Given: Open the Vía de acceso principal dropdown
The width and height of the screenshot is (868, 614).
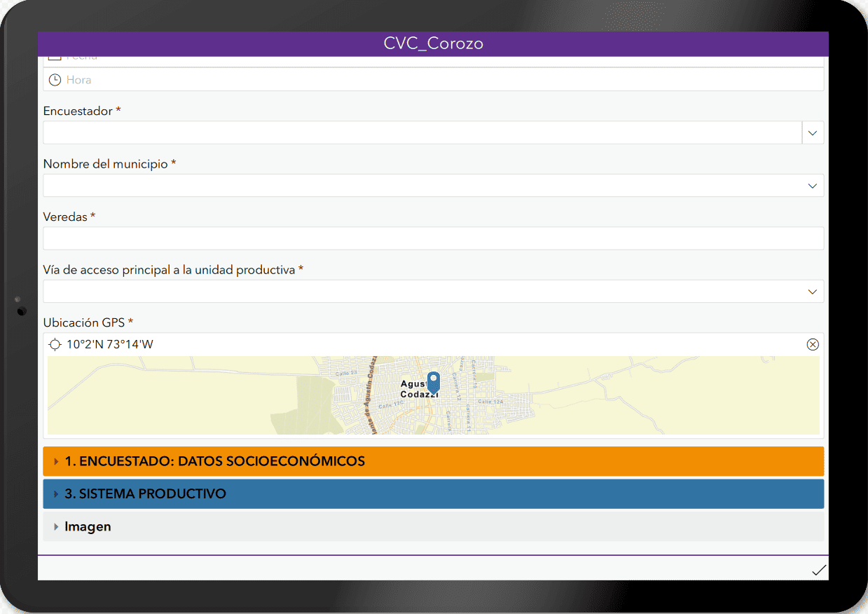Looking at the screenshot, I should pyautogui.click(x=812, y=292).
